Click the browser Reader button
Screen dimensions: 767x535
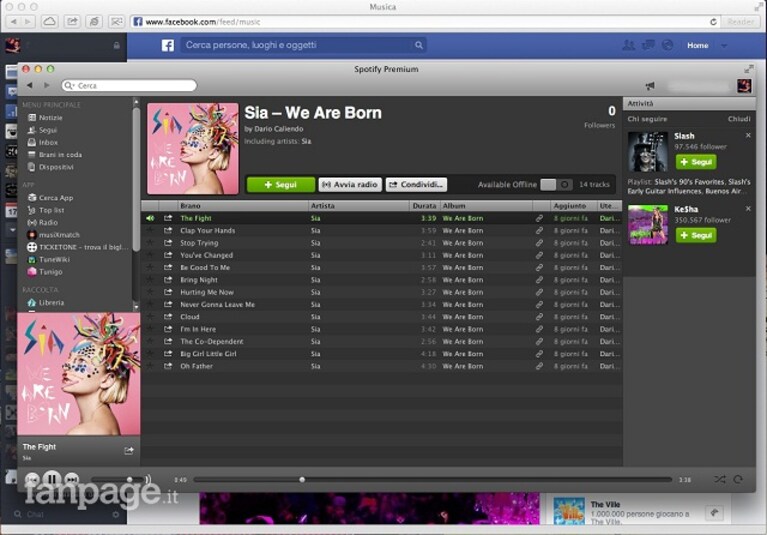(x=741, y=22)
